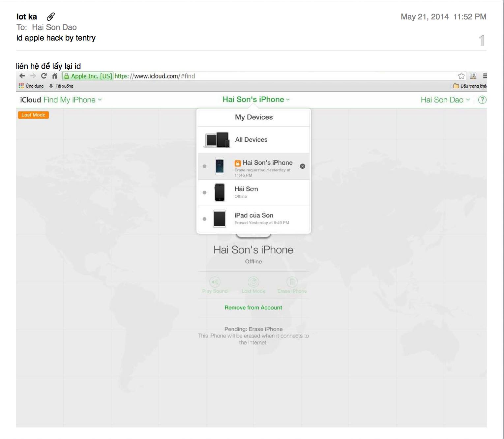
Task: Select iPad của Son in device list
Action: (x=253, y=219)
